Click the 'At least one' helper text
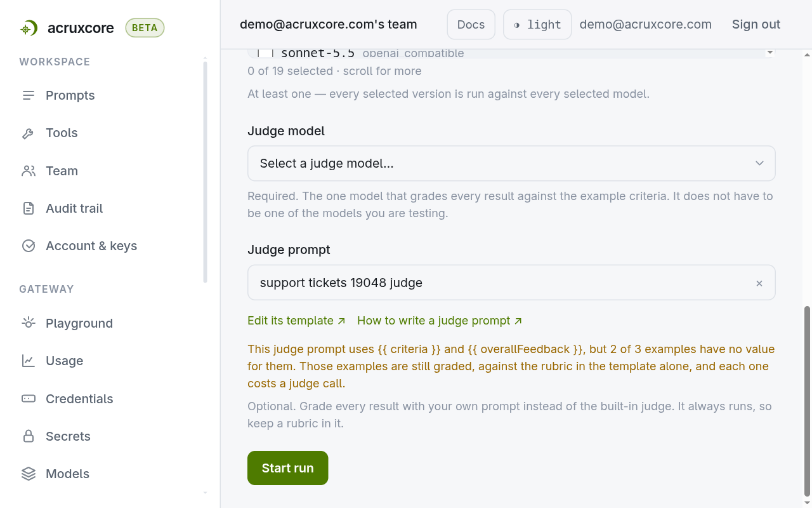Screen dimensions: 812x508 [x=449, y=94]
